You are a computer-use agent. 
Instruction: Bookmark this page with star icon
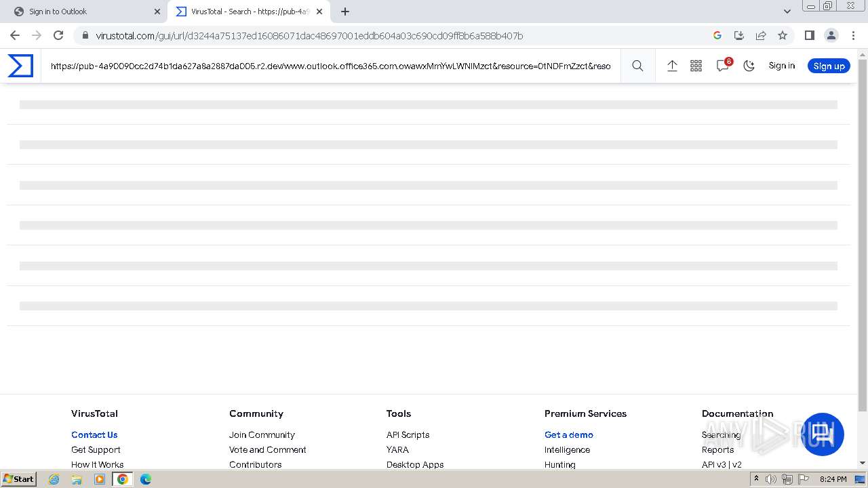[783, 35]
